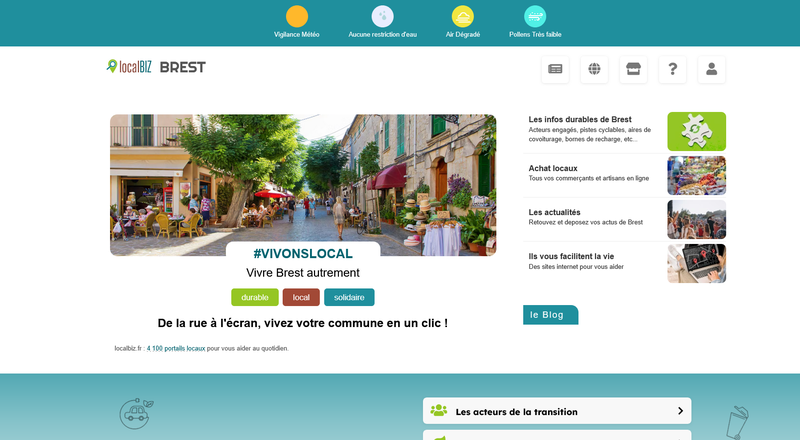The height and width of the screenshot is (440, 800).
Task: Open the news newspaper icon in header
Action: pos(555,69)
